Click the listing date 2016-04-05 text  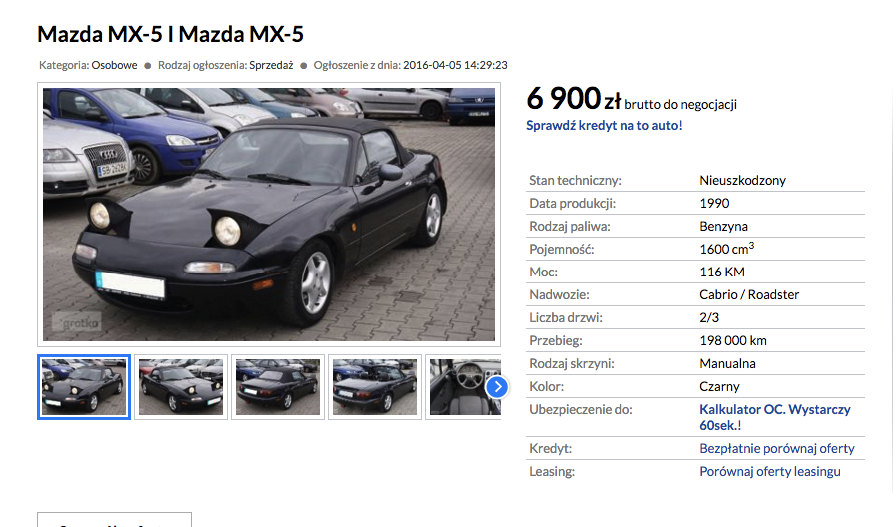click(455, 65)
